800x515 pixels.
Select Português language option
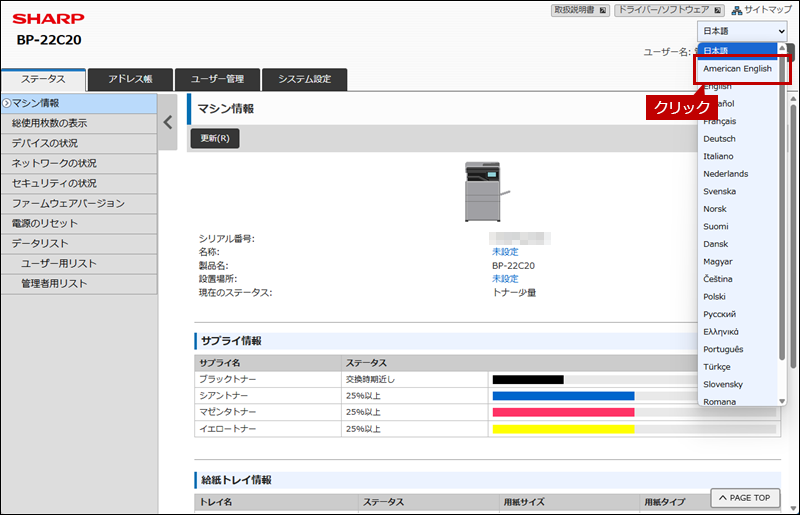coord(737,349)
